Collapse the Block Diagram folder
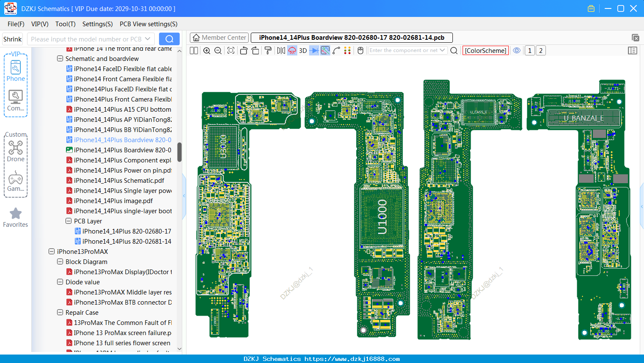The height and width of the screenshot is (363, 644). tap(60, 262)
